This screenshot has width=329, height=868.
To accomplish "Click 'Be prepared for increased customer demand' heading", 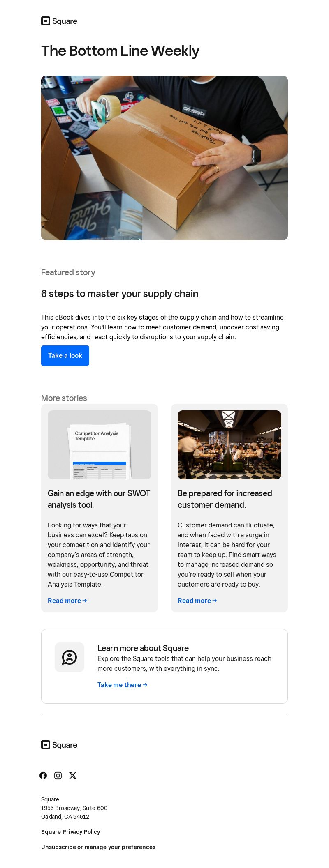I will click(x=225, y=499).
